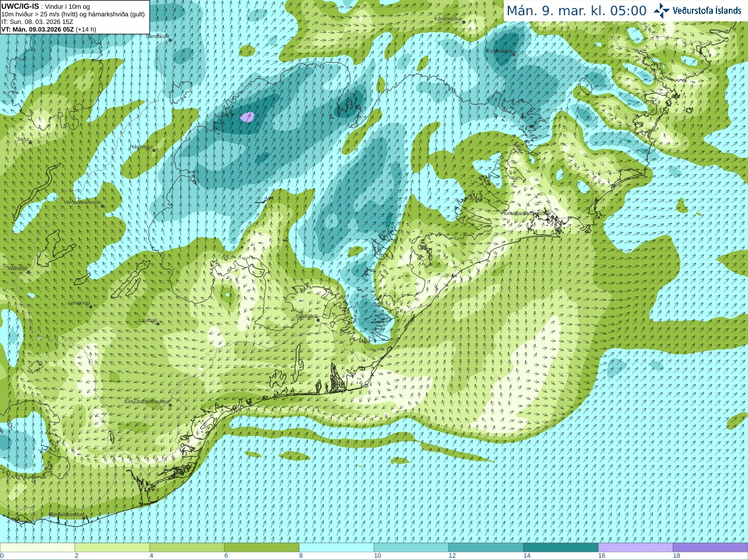Click the 10–12 m/s turquoise legend swatch

tap(411, 548)
